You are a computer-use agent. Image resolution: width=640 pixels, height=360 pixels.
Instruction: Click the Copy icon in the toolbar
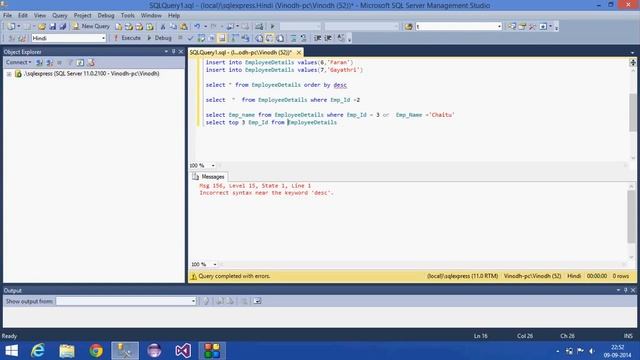(x=173, y=27)
